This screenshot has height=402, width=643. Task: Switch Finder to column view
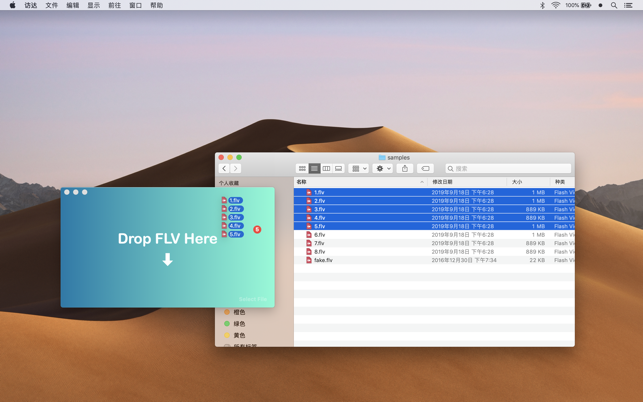[x=326, y=169]
